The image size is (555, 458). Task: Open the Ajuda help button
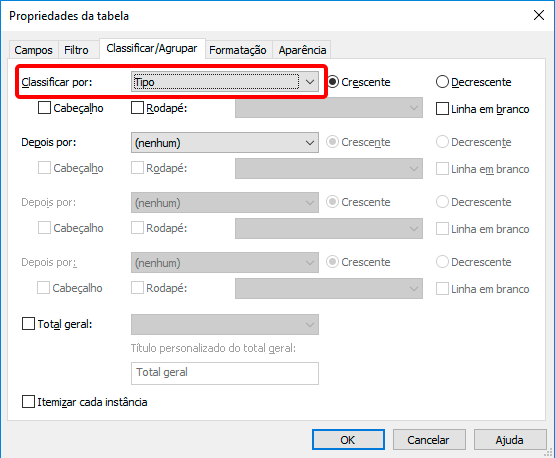tap(510, 440)
